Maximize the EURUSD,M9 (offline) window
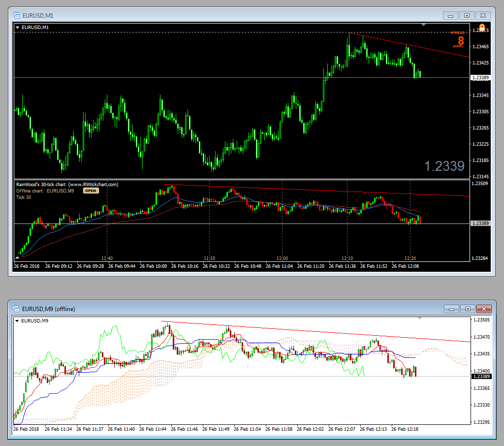Viewport: 504px width, 446px height. pos(468,309)
